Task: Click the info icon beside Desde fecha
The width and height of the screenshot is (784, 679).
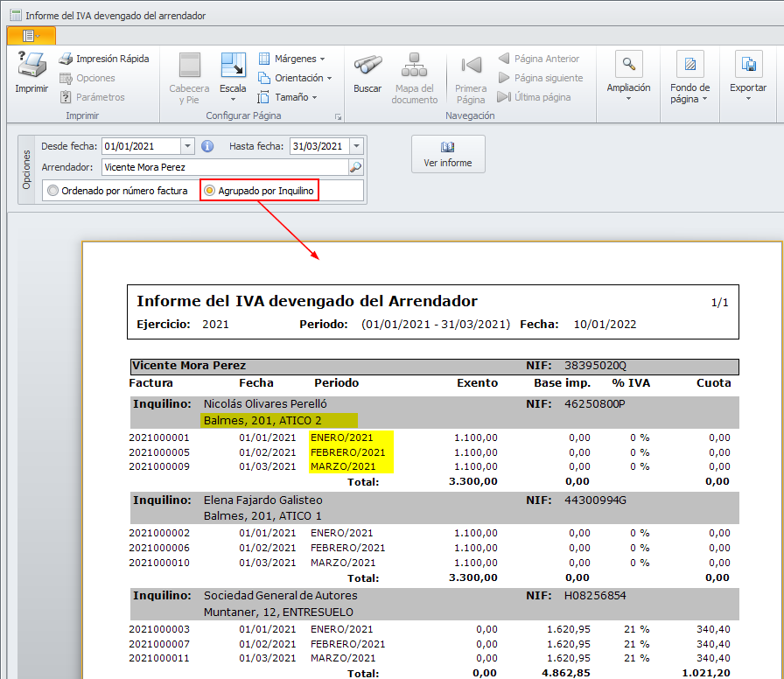Action: [207, 146]
